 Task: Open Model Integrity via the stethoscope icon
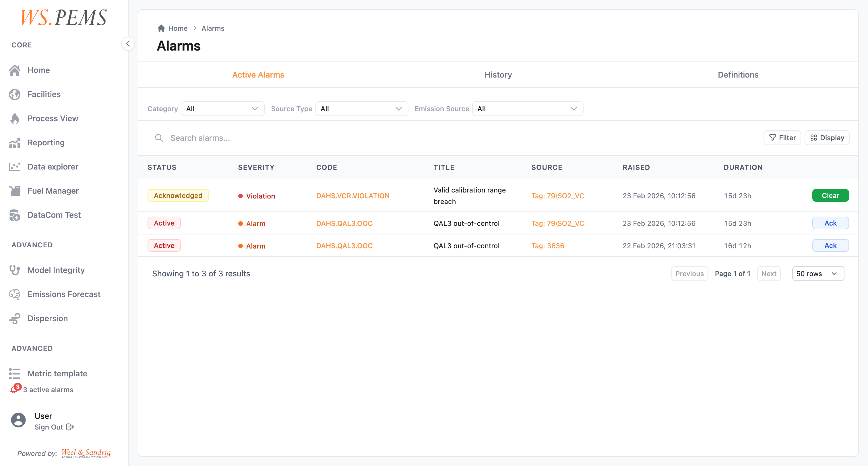click(x=15, y=270)
